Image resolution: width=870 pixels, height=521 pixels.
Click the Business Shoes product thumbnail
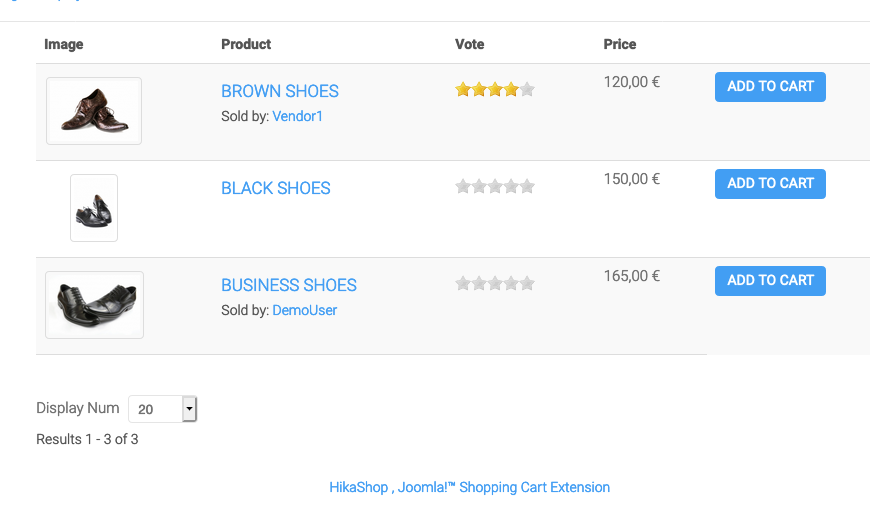tap(95, 305)
